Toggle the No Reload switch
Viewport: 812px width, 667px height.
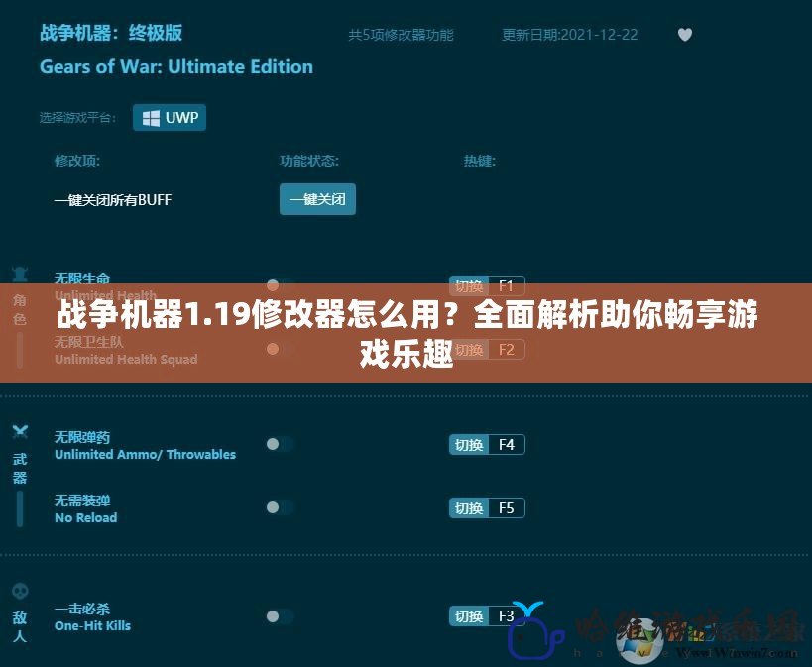pos(280,507)
